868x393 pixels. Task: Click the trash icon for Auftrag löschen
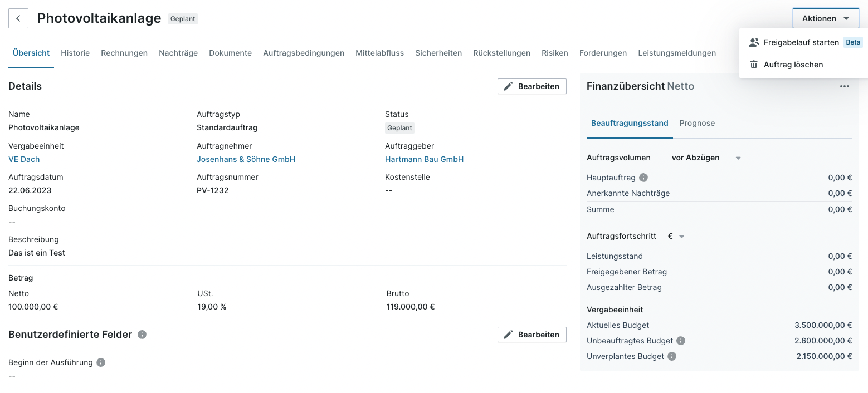754,65
